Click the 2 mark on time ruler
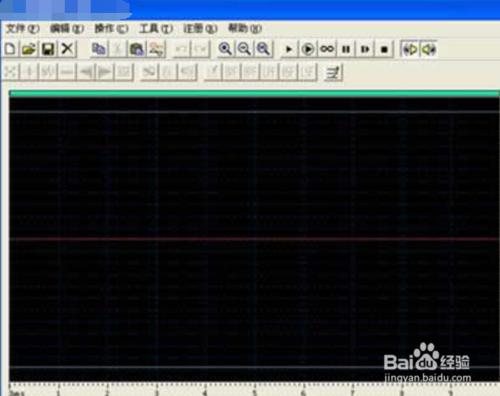This screenshot has width=500, height=396. 107,393
